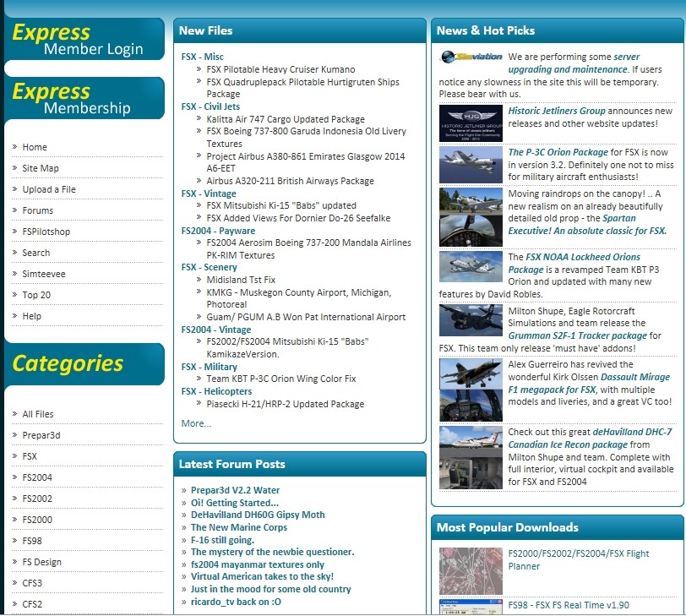Browse the CFS3 category
Image resolution: width=686 pixels, height=616 pixels.
[x=32, y=583]
